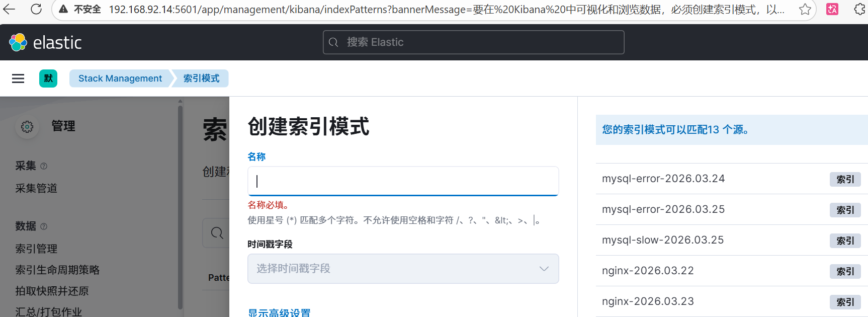Click the Elastic logo
Image resolution: width=868 pixels, height=317 pixels.
(x=45, y=42)
